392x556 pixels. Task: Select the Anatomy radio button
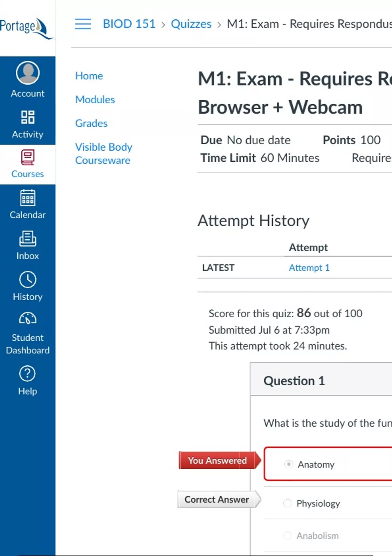[x=288, y=464]
